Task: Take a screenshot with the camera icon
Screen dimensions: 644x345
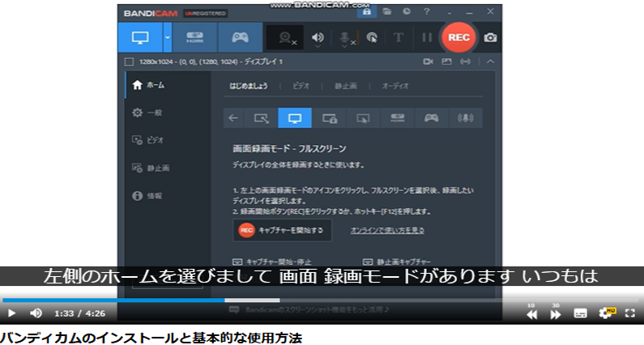Action: pyautogui.click(x=490, y=38)
